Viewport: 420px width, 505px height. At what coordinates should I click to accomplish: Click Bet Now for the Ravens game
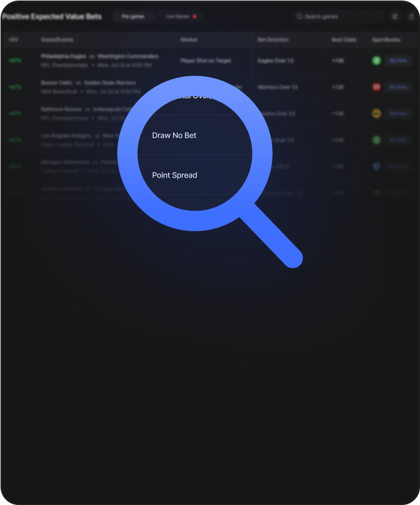(x=399, y=113)
